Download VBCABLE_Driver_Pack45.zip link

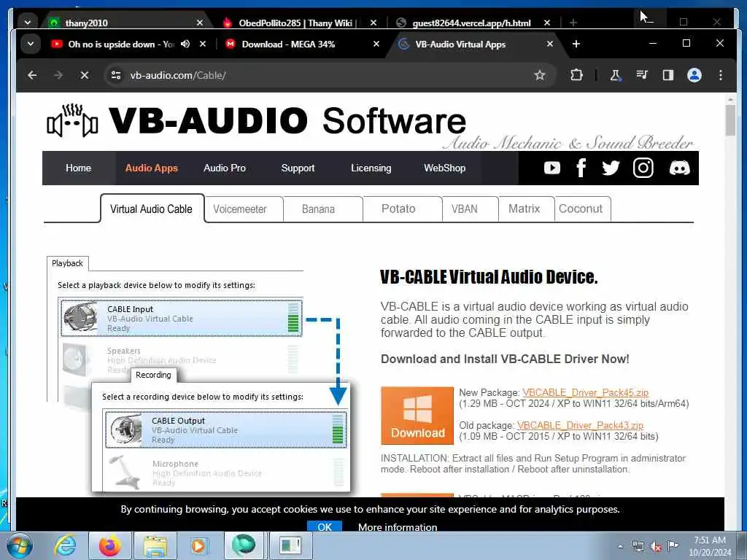tap(586, 392)
